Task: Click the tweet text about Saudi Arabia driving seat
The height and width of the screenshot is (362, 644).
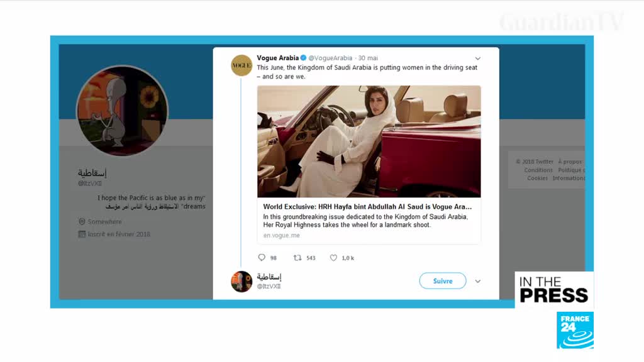Action: point(367,72)
